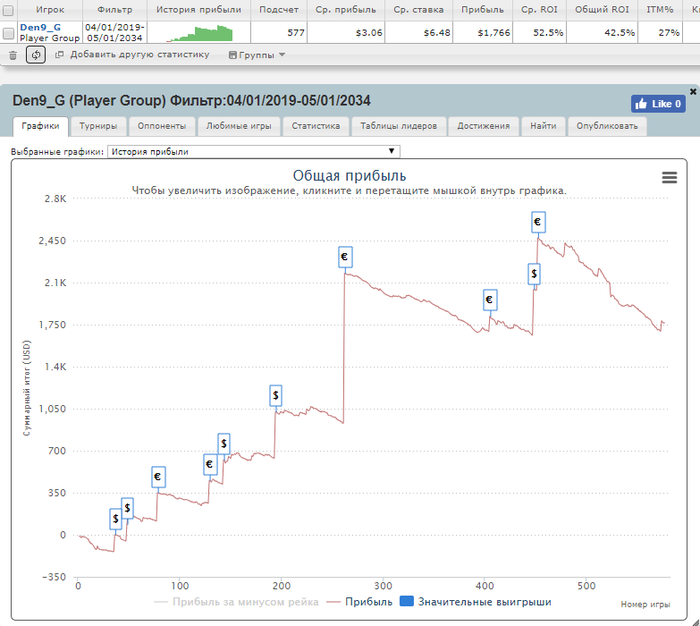Click the refresh statistics icon

coord(36,55)
